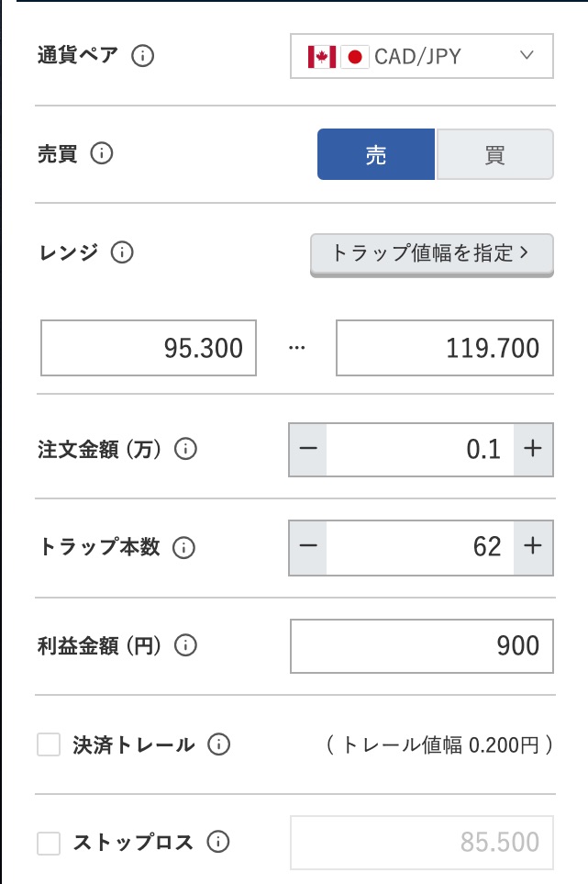This screenshot has height=884, width=588.
Task: Increase トラップ本数 using plus button
Action: [x=533, y=547]
